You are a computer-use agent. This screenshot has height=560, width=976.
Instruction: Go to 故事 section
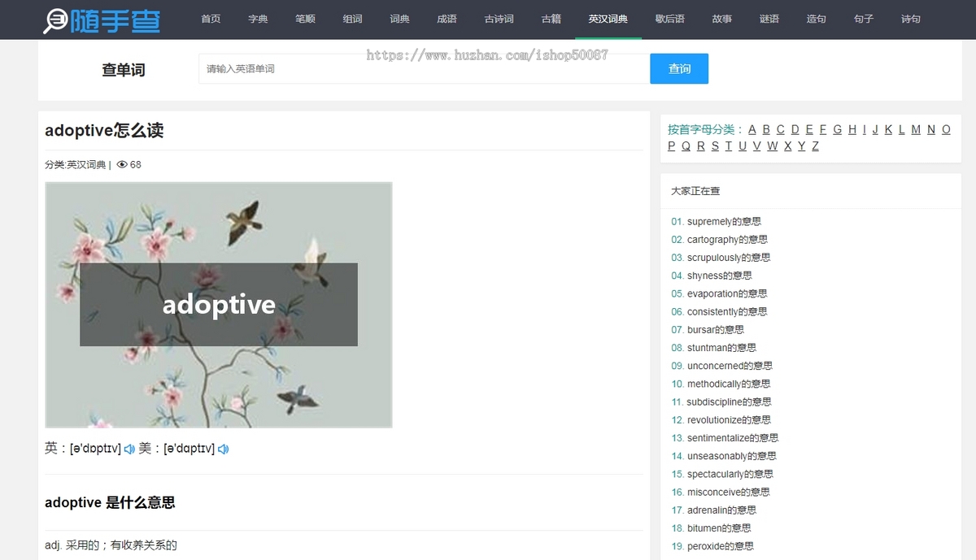tap(721, 19)
